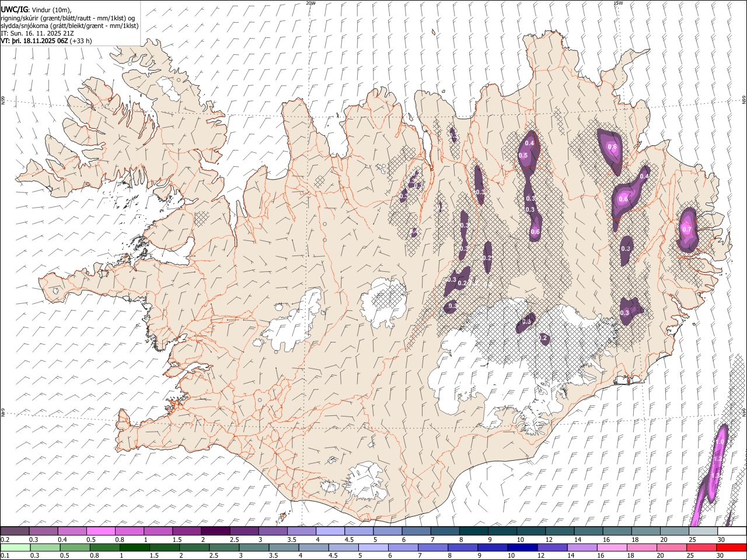Select the light gray swatch starting at 25 in top row

click(x=703, y=531)
